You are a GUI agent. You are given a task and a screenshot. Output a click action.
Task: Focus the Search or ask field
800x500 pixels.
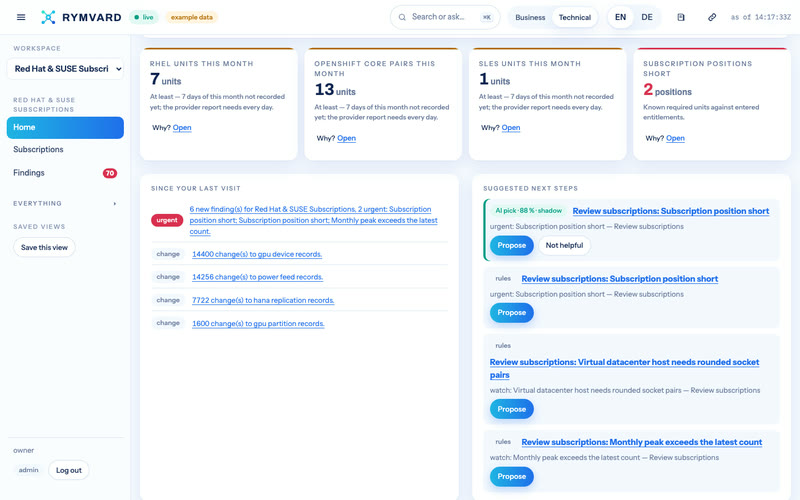pos(445,17)
